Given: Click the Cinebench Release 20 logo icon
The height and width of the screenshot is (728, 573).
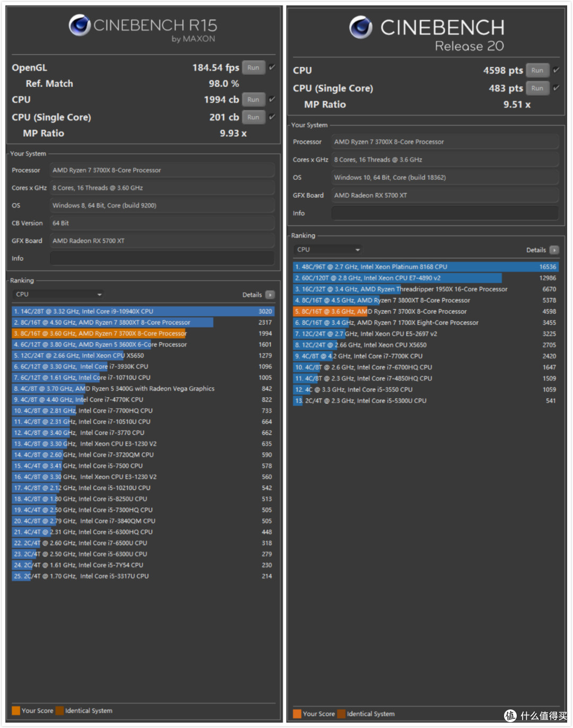Looking at the screenshot, I should coord(361,27).
